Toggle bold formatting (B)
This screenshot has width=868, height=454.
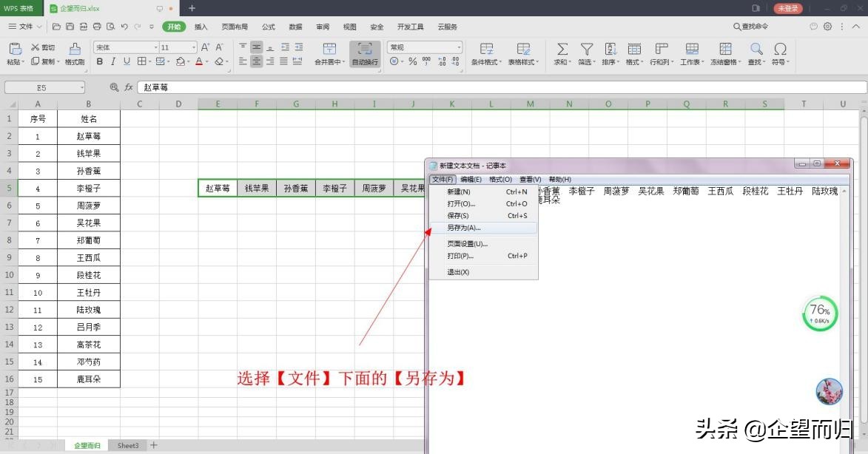[100, 61]
